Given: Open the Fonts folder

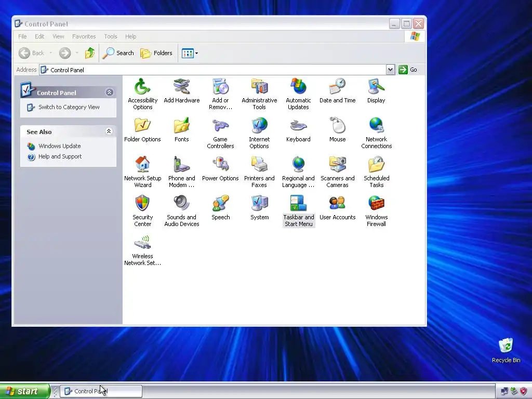Looking at the screenshot, I should [181, 129].
